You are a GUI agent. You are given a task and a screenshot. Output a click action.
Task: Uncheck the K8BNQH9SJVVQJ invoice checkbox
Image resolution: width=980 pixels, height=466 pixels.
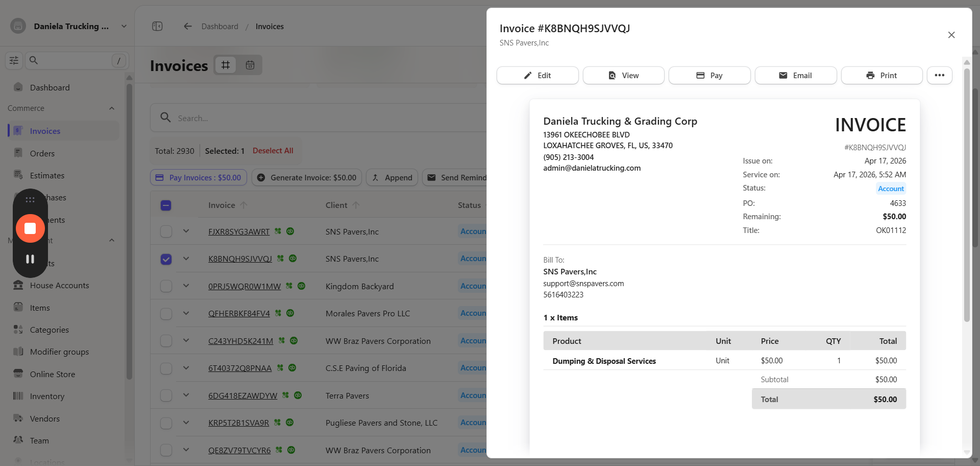(166, 259)
